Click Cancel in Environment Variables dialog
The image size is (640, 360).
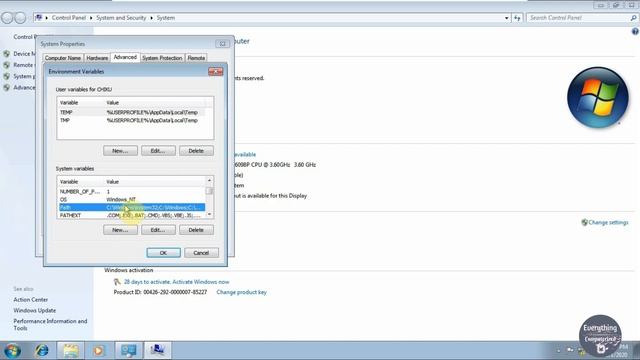tap(201, 253)
